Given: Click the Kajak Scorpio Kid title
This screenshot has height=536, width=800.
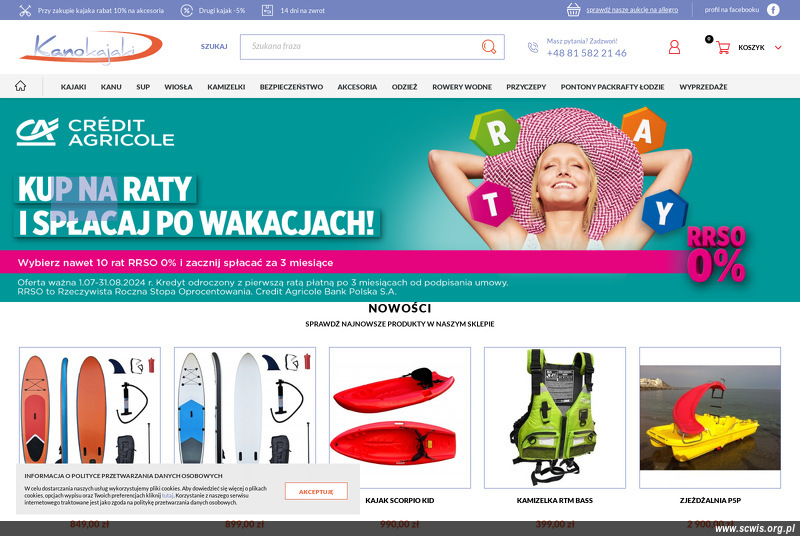Looking at the screenshot, I should pos(399,500).
